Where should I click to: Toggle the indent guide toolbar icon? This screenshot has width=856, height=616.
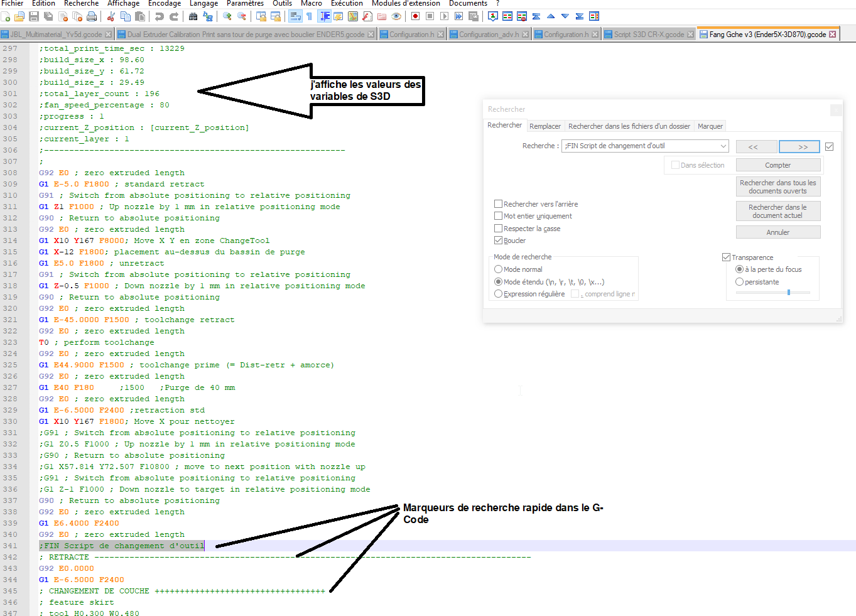[325, 16]
